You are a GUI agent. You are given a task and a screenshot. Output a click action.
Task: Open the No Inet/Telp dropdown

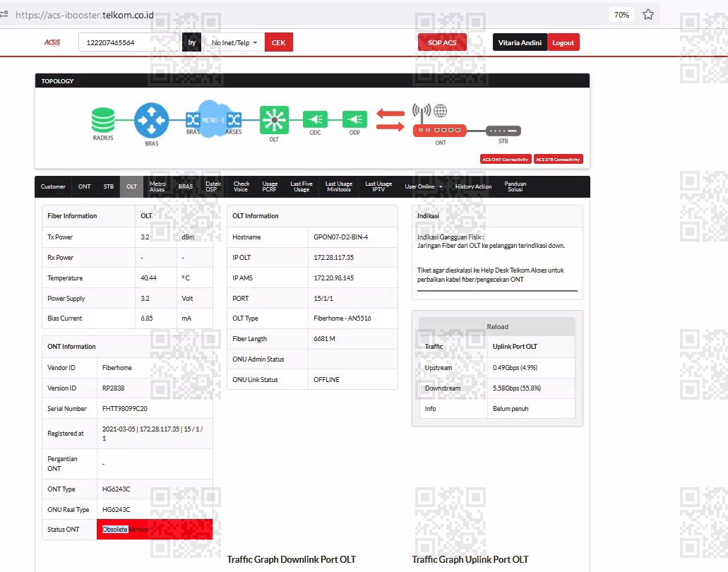click(x=234, y=42)
